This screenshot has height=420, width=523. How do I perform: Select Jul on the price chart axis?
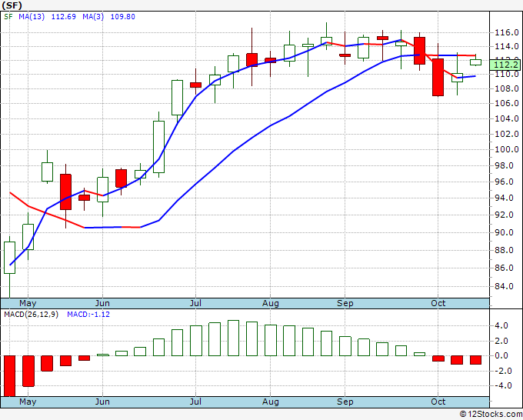pyautogui.click(x=195, y=303)
